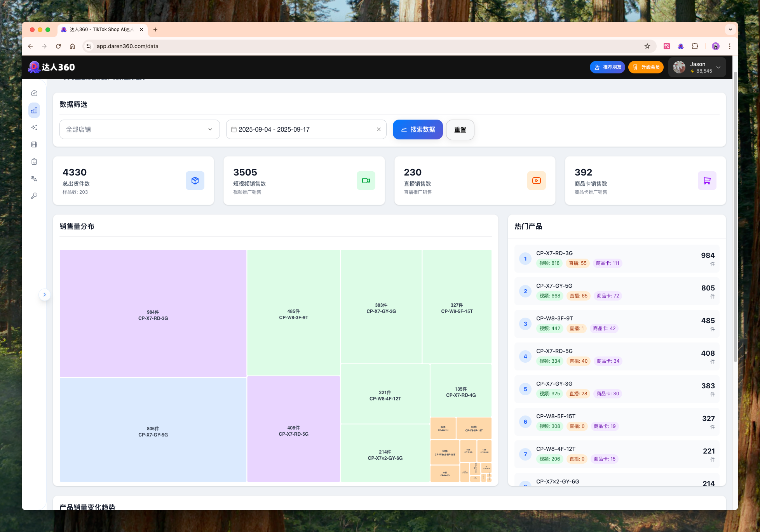Click the video camera icon on 短视频销售数 card

click(366, 181)
